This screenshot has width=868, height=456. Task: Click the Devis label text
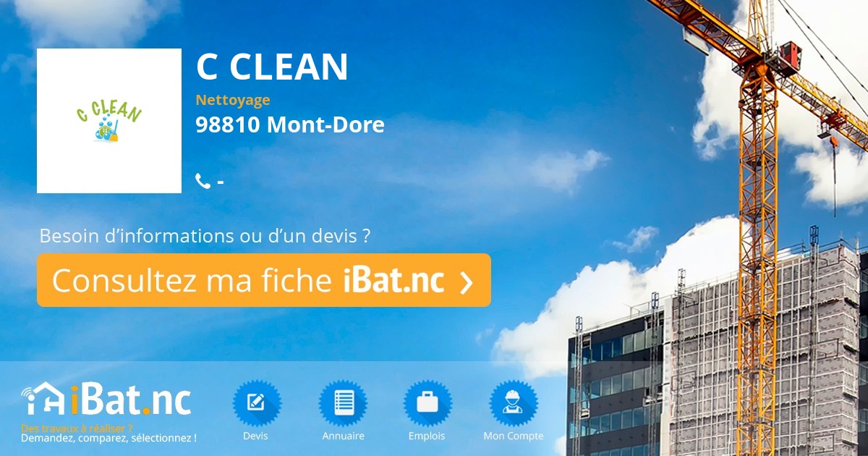coord(255,436)
